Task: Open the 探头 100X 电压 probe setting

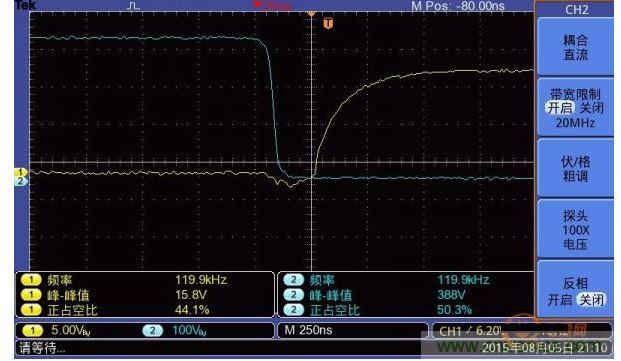Action: 575,230
